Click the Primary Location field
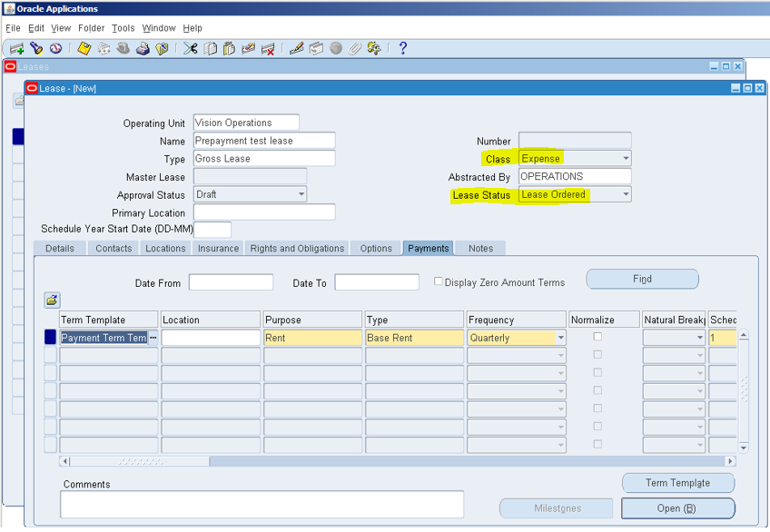 [264, 212]
